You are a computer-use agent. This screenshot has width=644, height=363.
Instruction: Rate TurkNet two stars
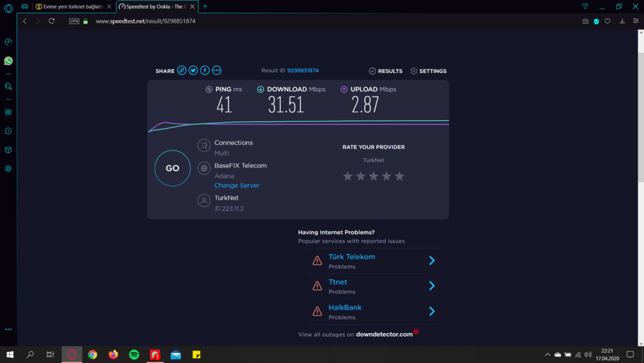361,176
